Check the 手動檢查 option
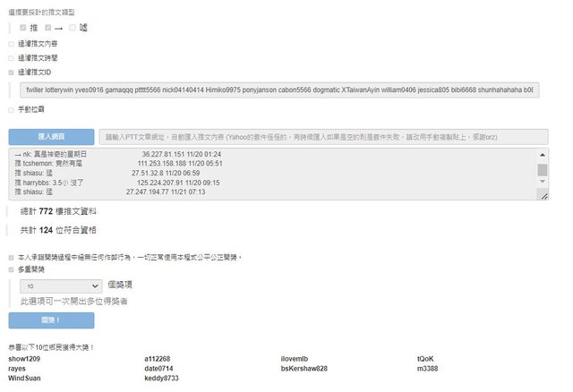 (11, 109)
